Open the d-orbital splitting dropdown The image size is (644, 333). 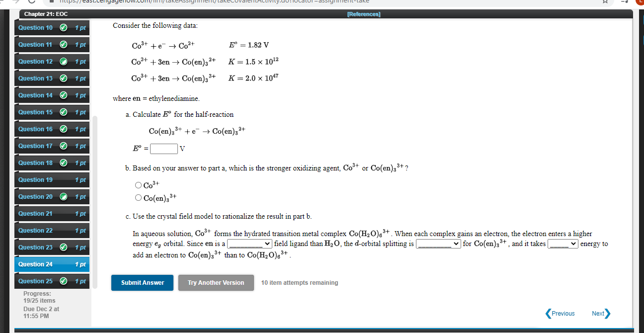tap(438, 244)
